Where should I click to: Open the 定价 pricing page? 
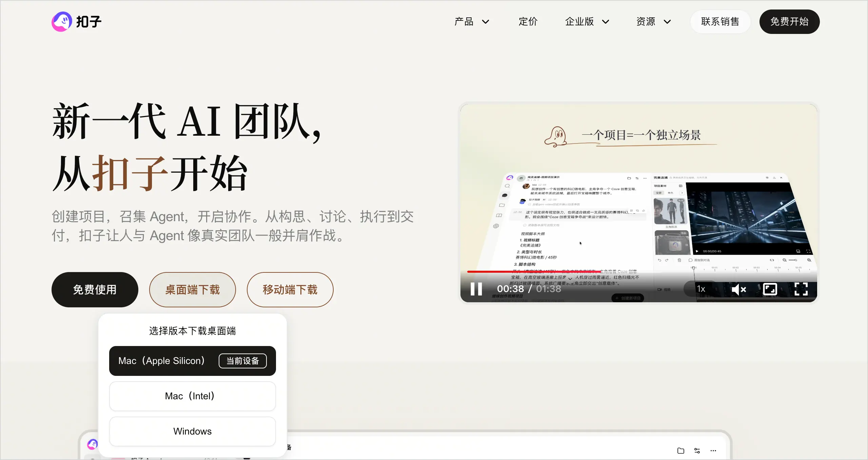click(x=528, y=22)
